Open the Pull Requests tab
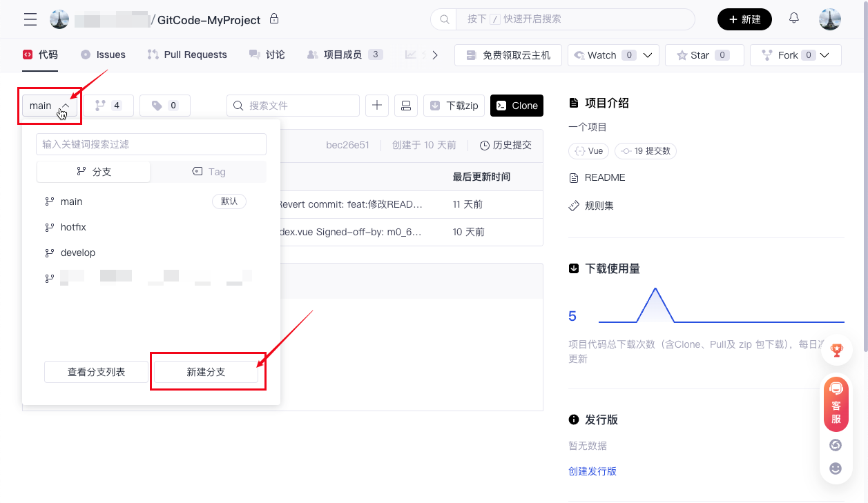The height and width of the screenshot is (503, 868). coord(187,55)
